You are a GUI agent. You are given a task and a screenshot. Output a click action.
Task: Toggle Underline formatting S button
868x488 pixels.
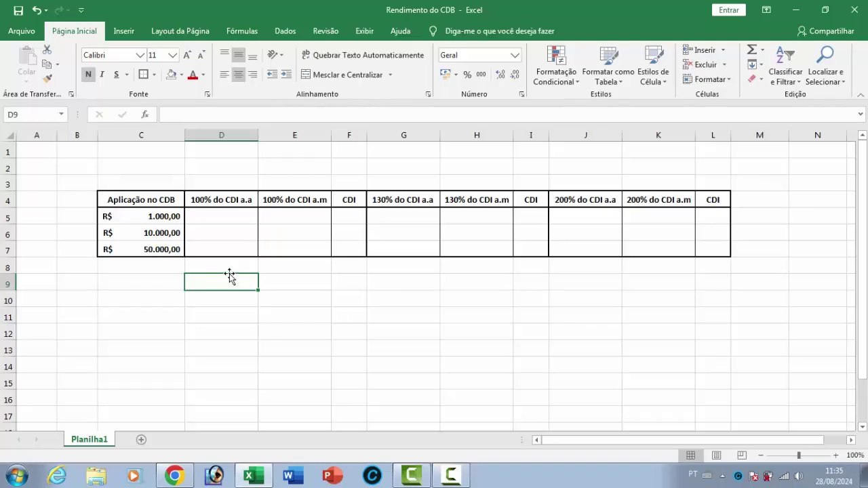117,75
